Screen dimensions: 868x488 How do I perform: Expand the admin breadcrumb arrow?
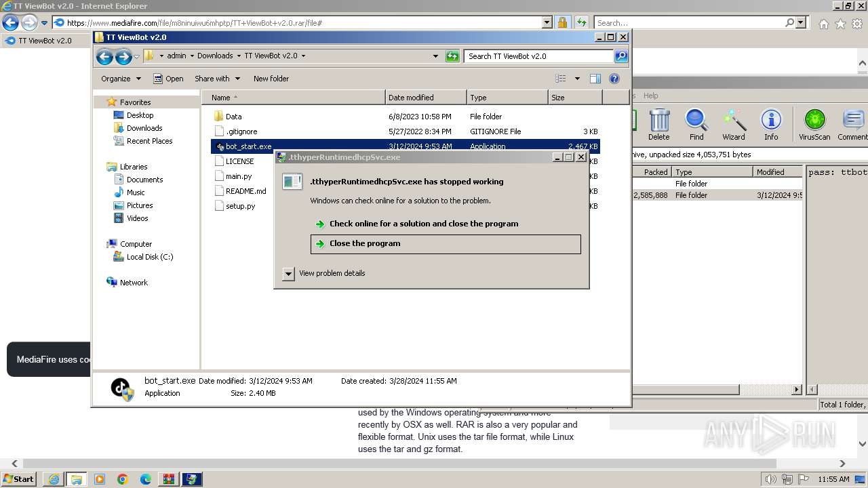coord(191,56)
